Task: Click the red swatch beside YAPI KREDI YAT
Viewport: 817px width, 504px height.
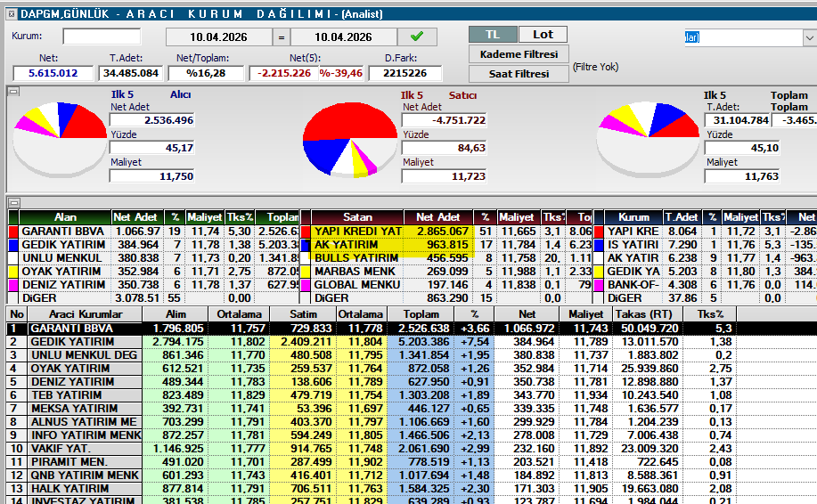Action: [306, 232]
